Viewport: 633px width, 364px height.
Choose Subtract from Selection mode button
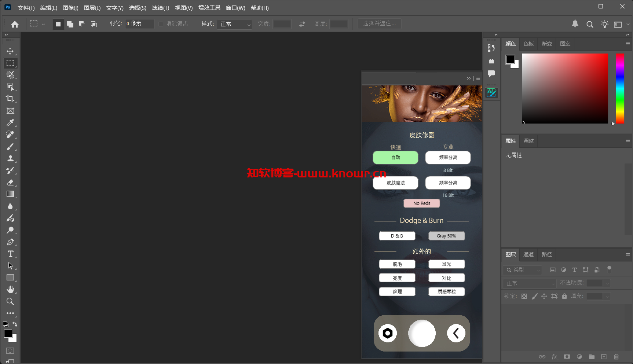click(82, 24)
